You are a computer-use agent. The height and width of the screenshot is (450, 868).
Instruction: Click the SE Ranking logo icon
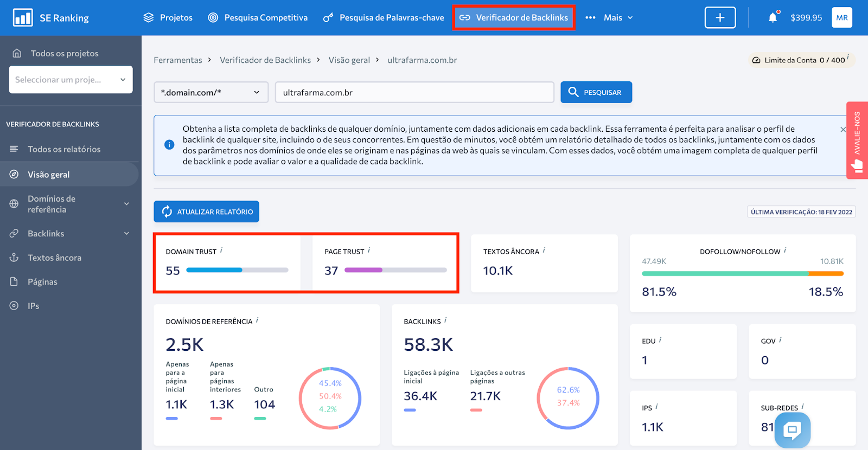click(23, 18)
